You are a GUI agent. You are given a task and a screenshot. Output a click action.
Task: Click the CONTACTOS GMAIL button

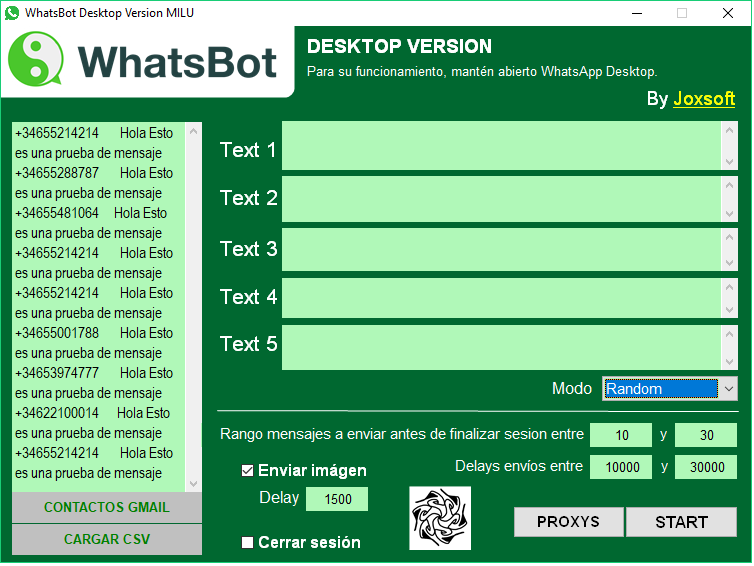pos(107,507)
